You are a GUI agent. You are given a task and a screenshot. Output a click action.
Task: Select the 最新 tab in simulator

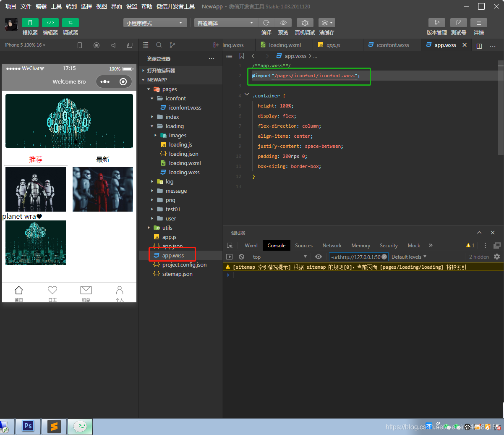point(103,160)
